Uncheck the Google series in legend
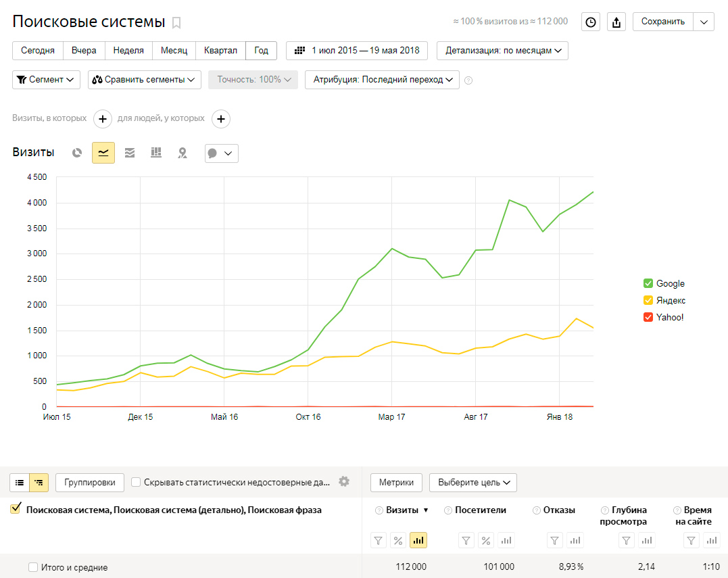 click(648, 283)
